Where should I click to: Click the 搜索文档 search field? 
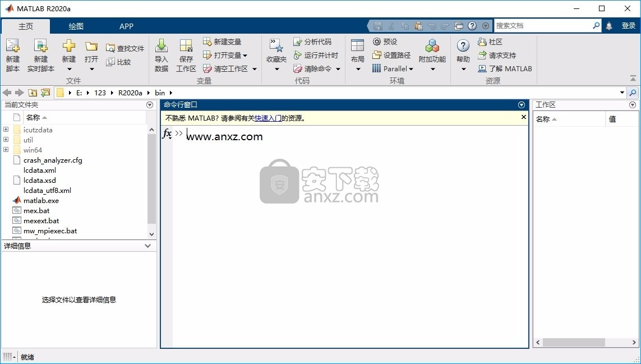tap(543, 26)
